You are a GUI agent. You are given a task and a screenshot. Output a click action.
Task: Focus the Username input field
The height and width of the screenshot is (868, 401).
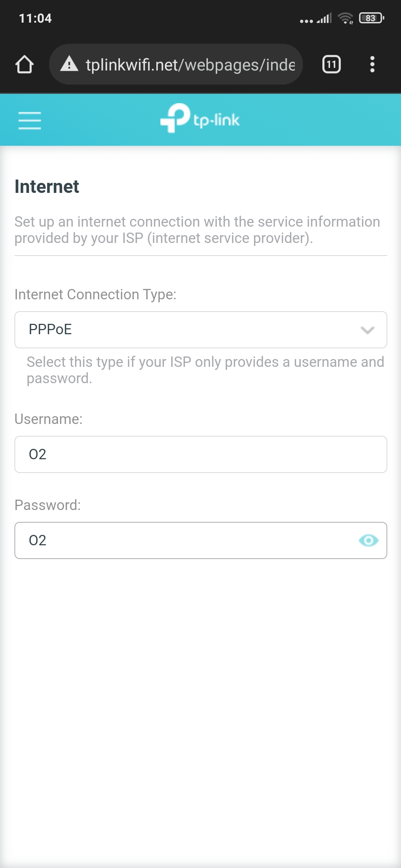[x=200, y=454]
